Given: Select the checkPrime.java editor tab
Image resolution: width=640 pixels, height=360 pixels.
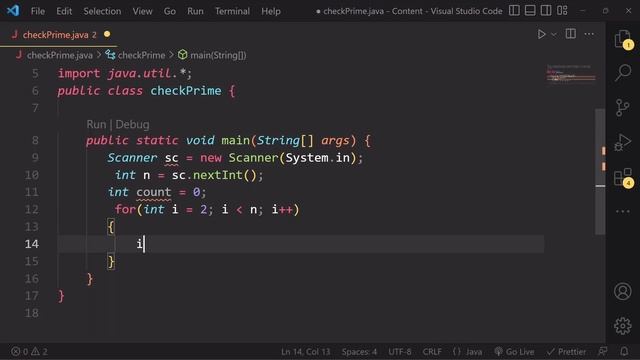Looking at the screenshot, I should (58, 35).
